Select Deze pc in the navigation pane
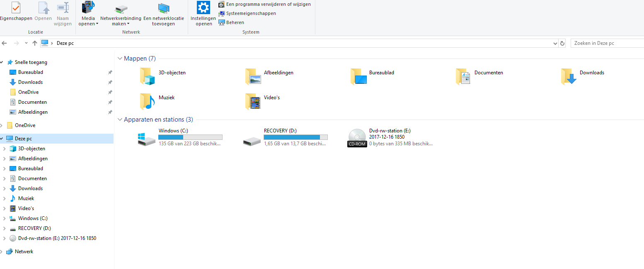This screenshot has height=269, width=644. 23,139
